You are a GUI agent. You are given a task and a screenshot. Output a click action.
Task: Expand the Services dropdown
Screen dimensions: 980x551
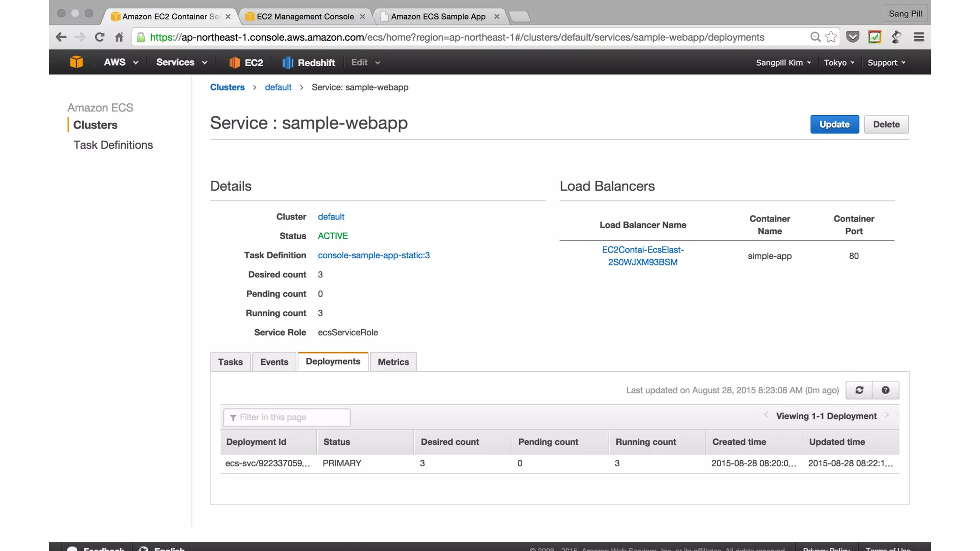point(181,63)
